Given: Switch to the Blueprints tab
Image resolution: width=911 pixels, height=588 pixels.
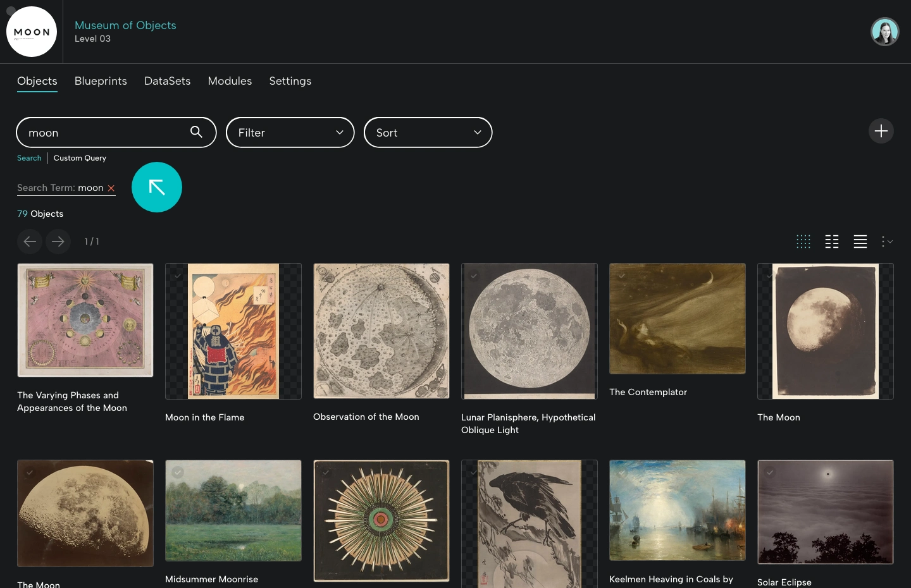Looking at the screenshot, I should coord(101,81).
